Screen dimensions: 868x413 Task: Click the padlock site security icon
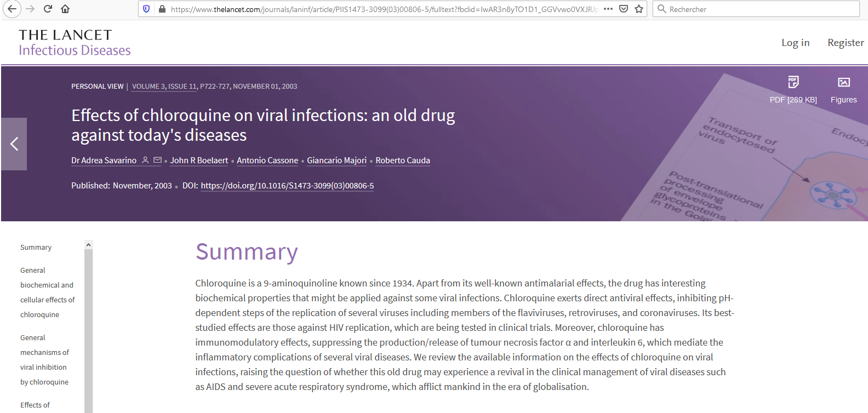click(x=162, y=9)
